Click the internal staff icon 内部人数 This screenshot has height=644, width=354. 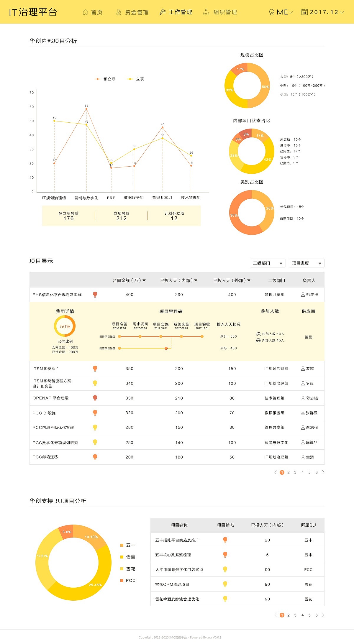(x=258, y=334)
